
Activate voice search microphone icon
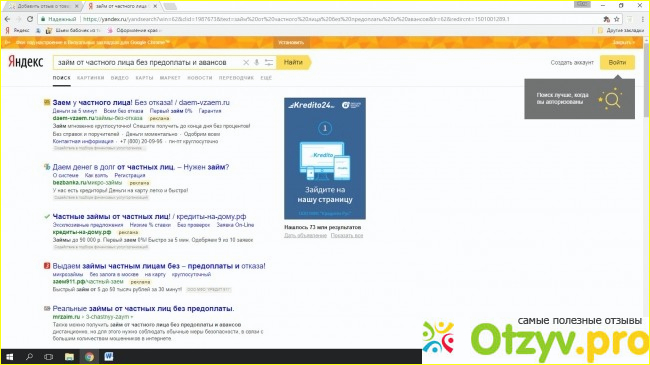257,63
